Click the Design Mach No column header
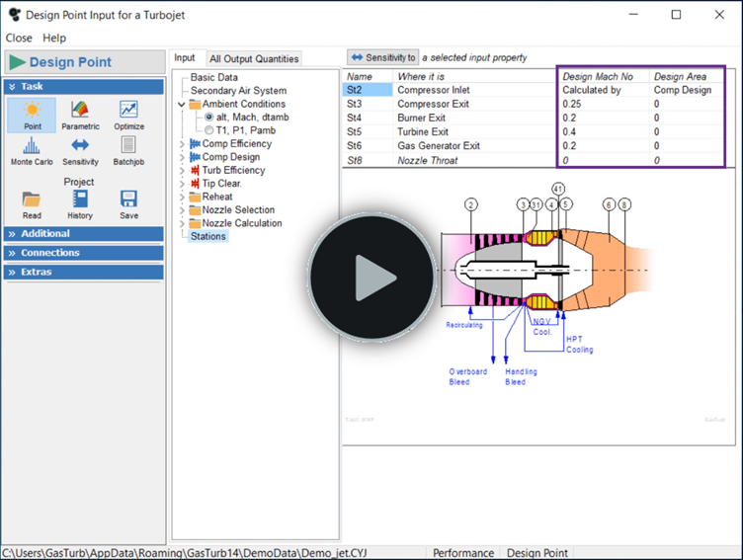Image resolution: width=743 pixels, height=560 pixels. pos(604,76)
